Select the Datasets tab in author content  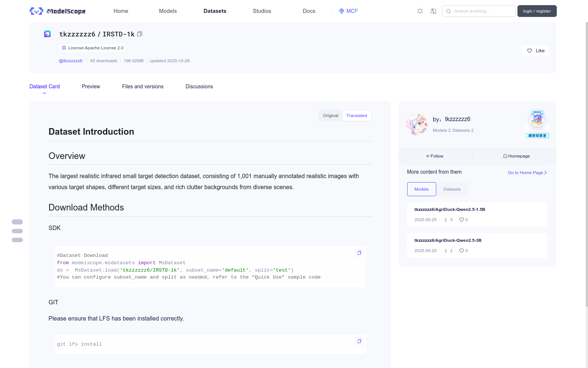(452, 189)
